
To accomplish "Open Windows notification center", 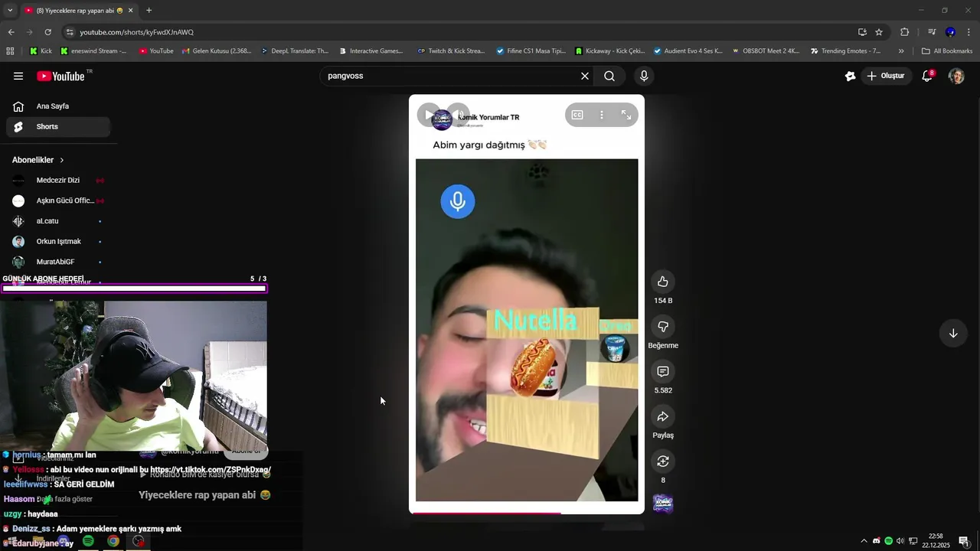I will coord(964,541).
